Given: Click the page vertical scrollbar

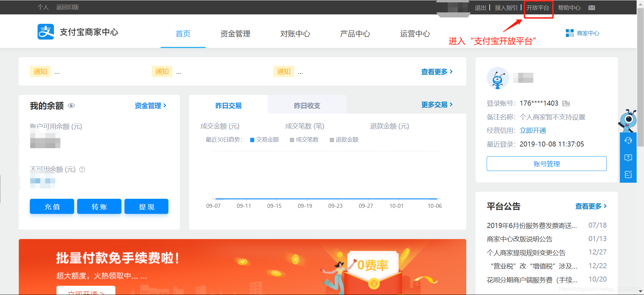Looking at the screenshot, I should (640, 77).
